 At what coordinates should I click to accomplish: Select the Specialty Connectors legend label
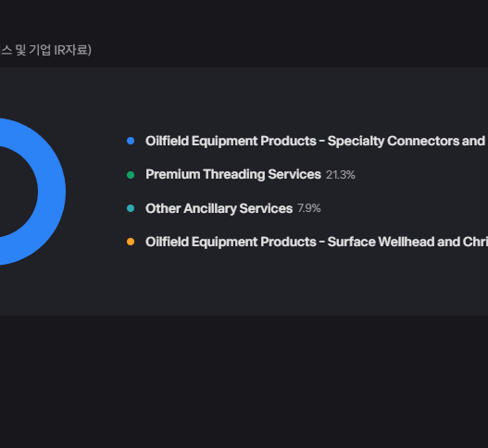(317, 142)
